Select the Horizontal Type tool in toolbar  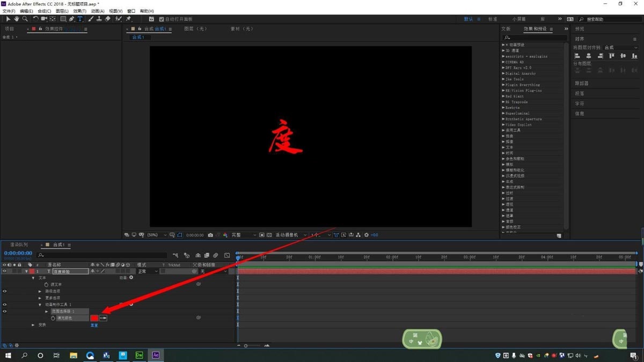tap(80, 19)
